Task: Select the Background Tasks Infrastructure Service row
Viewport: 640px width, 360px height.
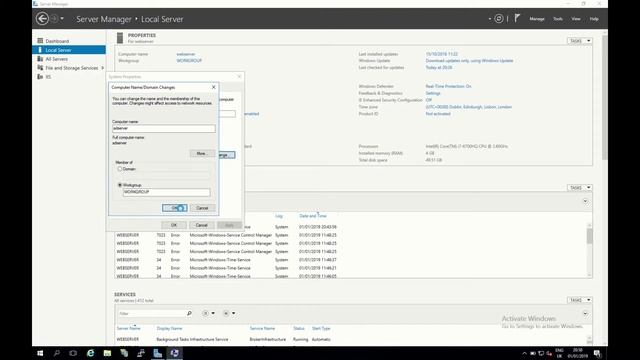Action: [x=351, y=339]
